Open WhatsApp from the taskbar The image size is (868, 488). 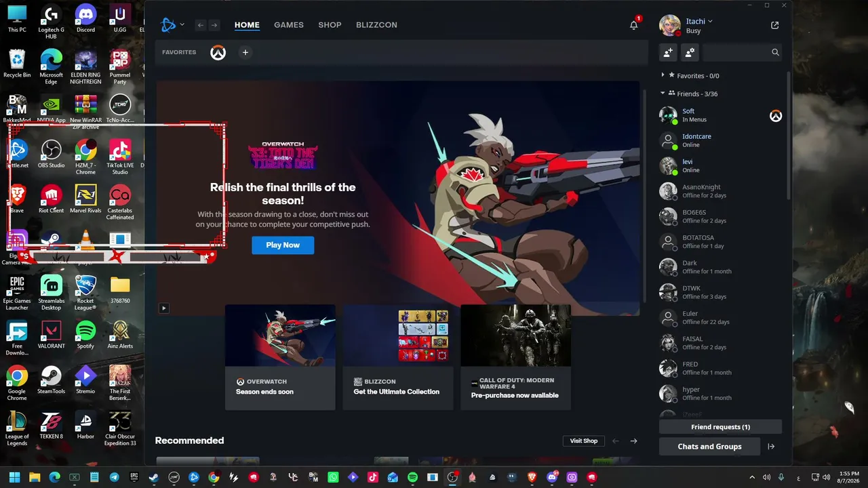tap(333, 477)
